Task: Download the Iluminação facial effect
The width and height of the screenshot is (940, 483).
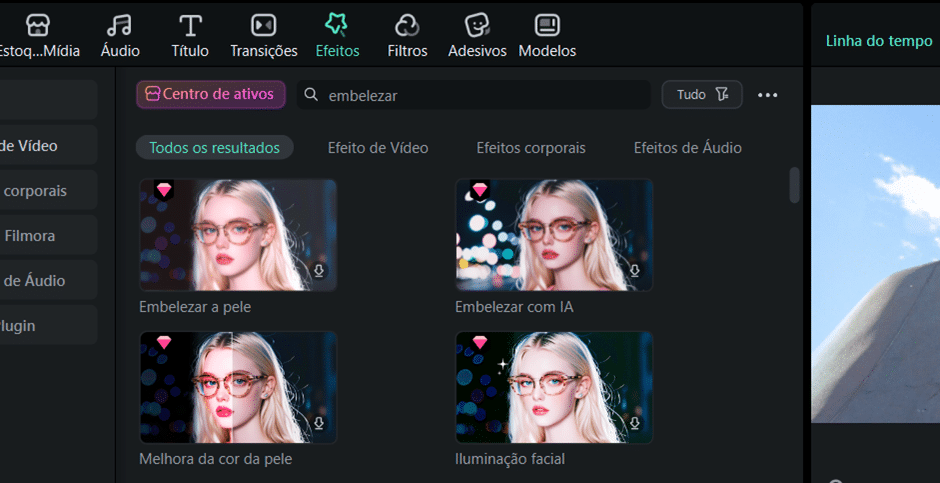Action: click(635, 424)
